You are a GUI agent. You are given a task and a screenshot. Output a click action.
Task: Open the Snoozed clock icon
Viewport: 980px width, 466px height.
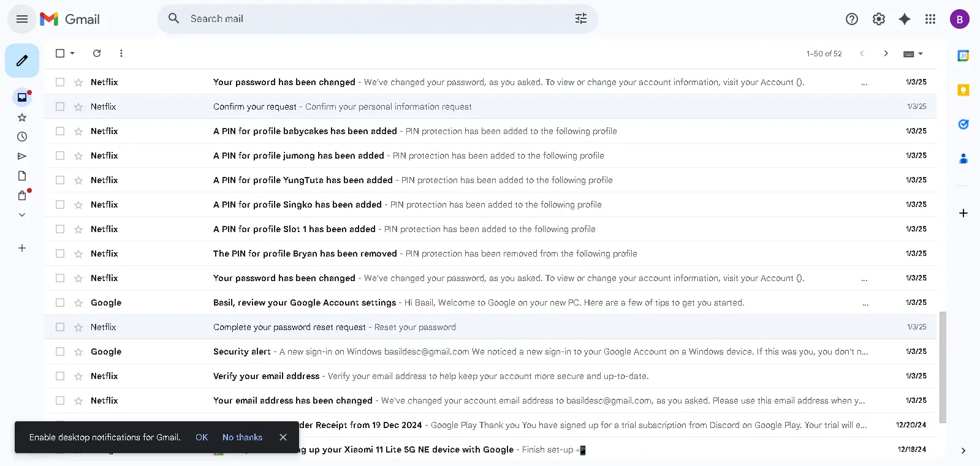click(x=22, y=137)
